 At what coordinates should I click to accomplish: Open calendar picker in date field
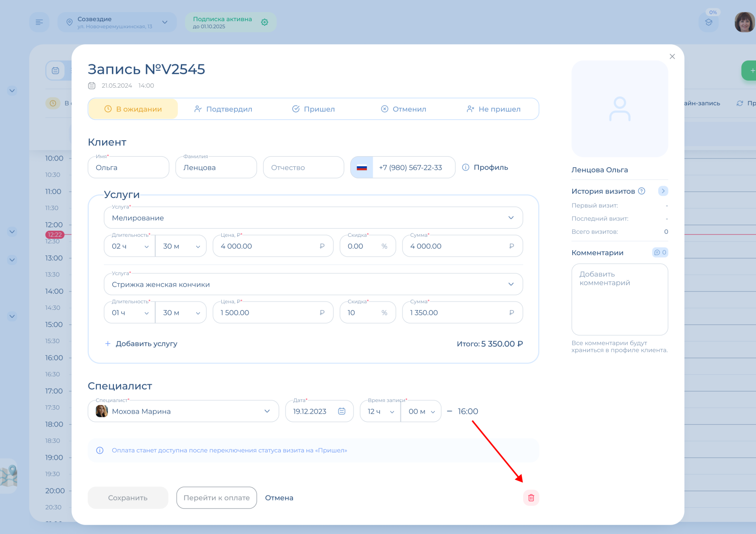coord(342,411)
